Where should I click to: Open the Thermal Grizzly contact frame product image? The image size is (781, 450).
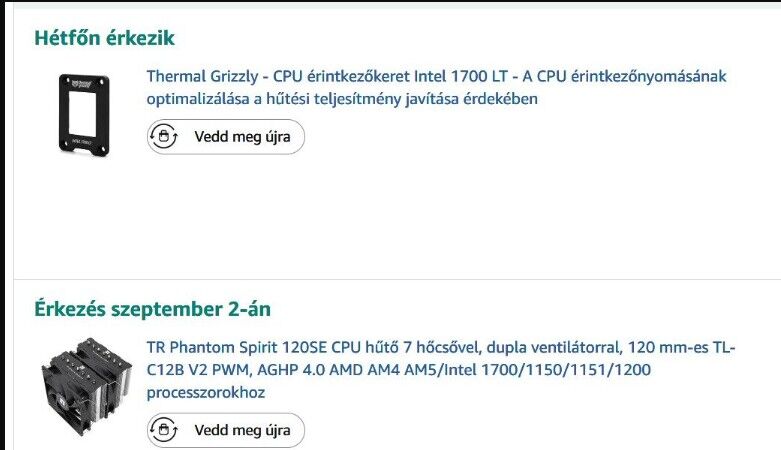(84, 115)
